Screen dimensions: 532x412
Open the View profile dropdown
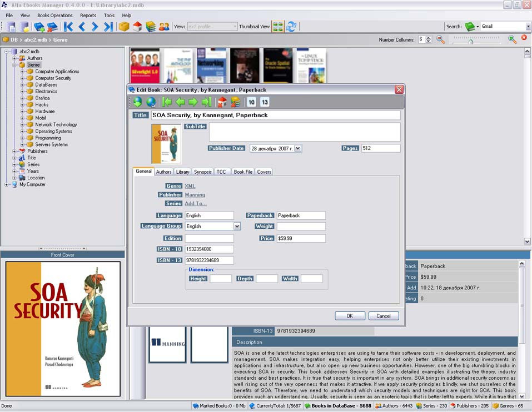click(235, 27)
